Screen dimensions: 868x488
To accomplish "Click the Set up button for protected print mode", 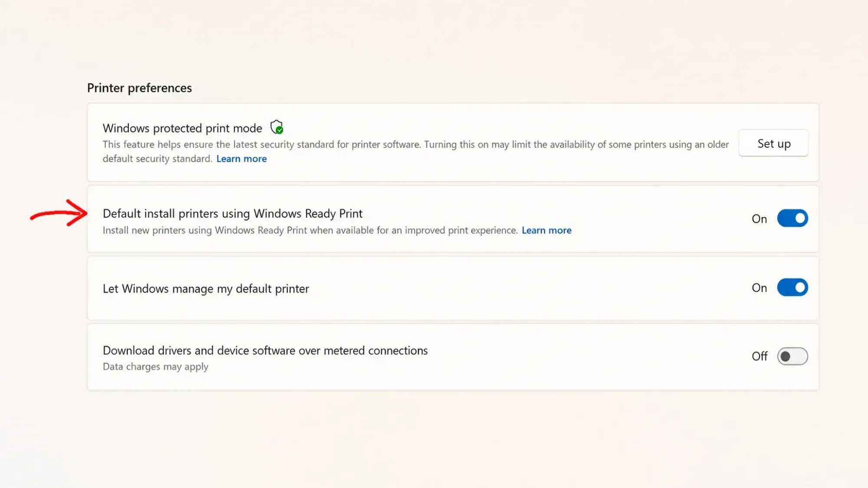I will tap(773, 143).
